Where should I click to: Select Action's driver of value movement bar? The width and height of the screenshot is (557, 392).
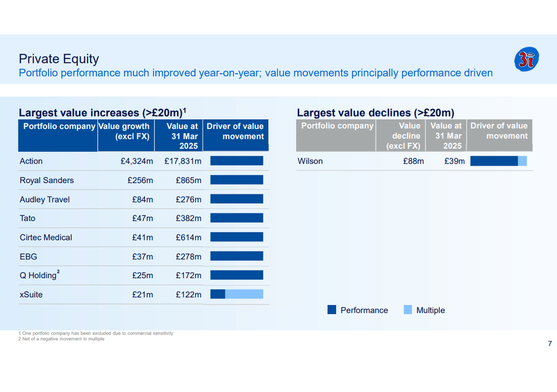tap(236, 161)
